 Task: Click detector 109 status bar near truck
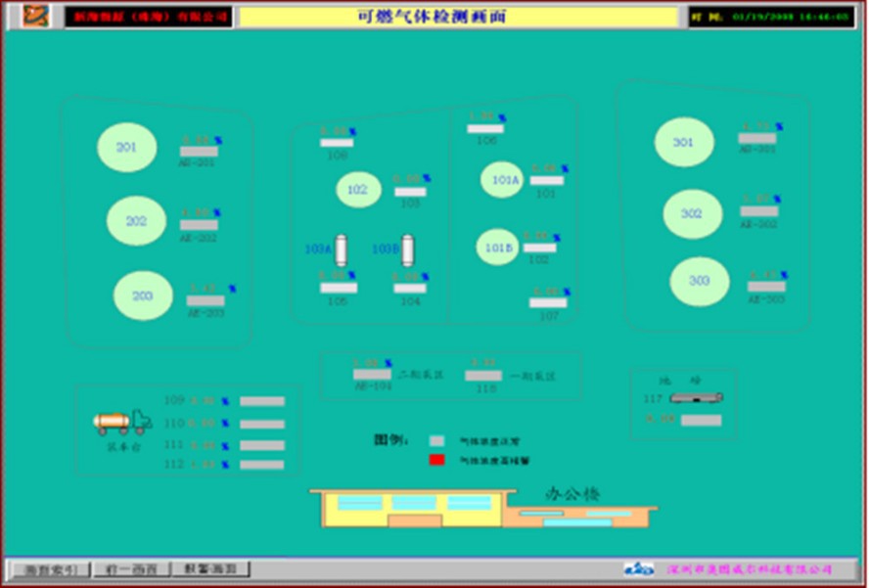pos(262,401)
